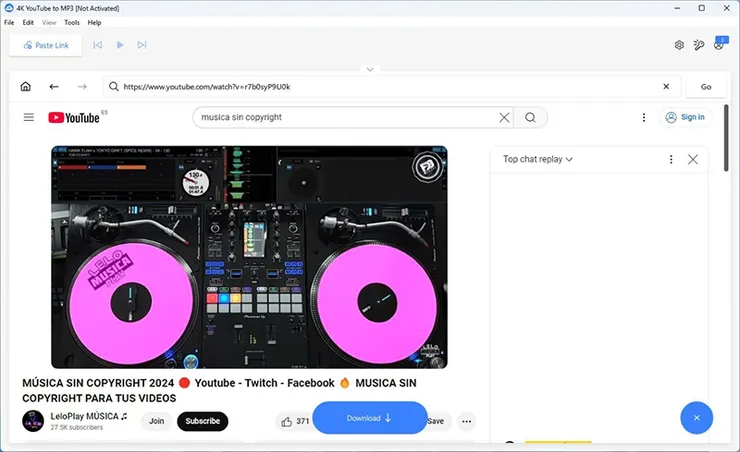
Task: Open the File menu
Action: [x=9, y=22]
